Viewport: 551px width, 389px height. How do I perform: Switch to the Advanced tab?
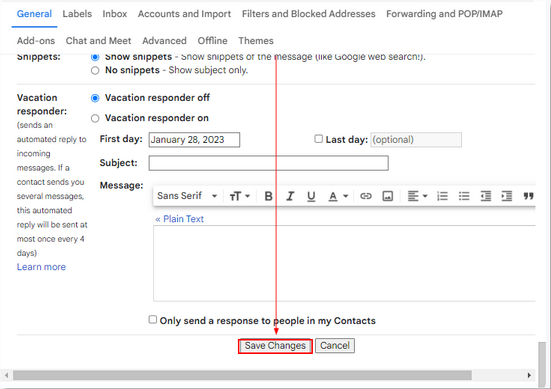164,41
